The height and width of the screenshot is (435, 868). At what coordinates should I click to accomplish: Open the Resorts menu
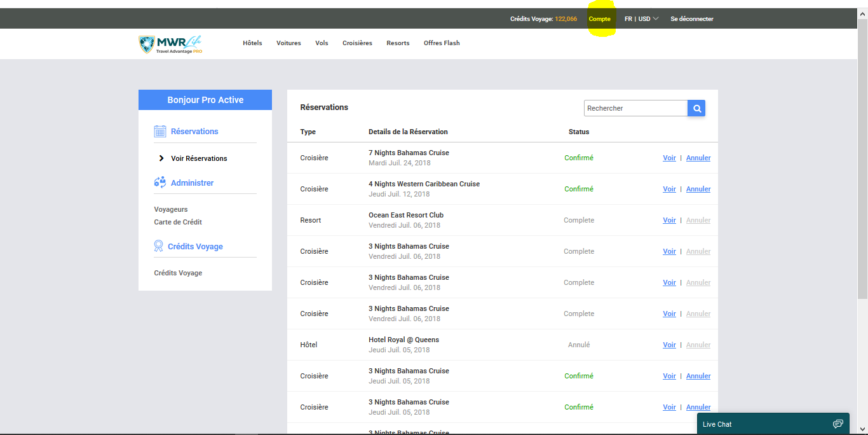click(398, 43)
